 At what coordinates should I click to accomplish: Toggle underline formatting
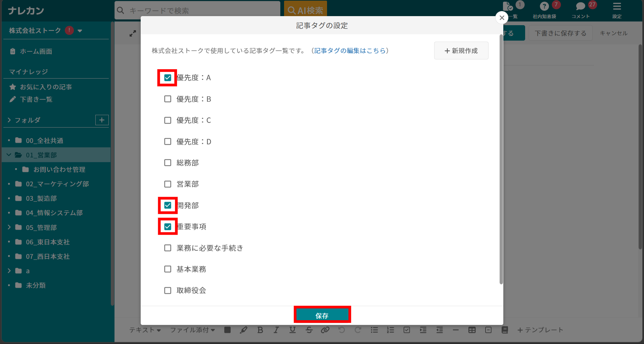(292, 330)
